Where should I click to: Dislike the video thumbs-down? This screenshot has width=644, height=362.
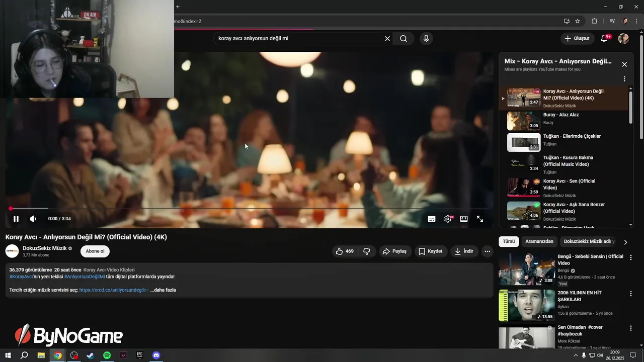click(367, 251)
